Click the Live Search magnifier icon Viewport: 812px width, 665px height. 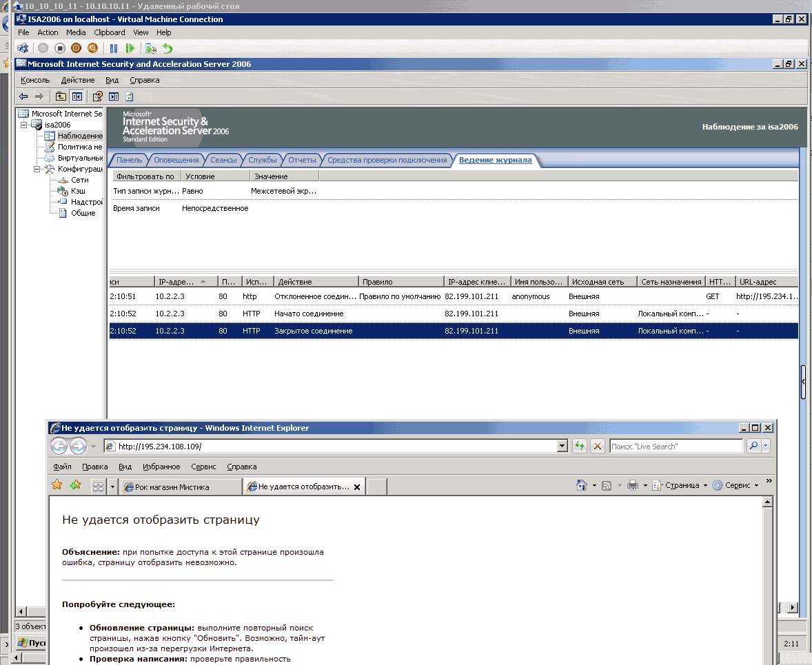click(753, 446)
